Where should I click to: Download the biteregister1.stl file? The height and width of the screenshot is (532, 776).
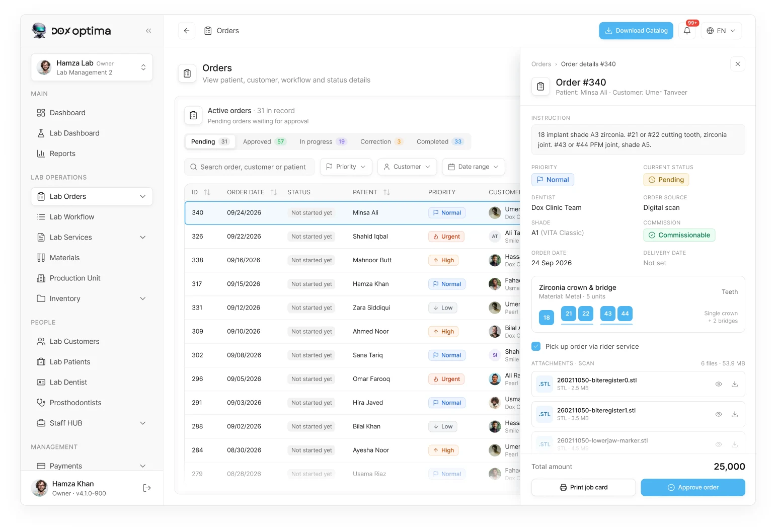735,414
